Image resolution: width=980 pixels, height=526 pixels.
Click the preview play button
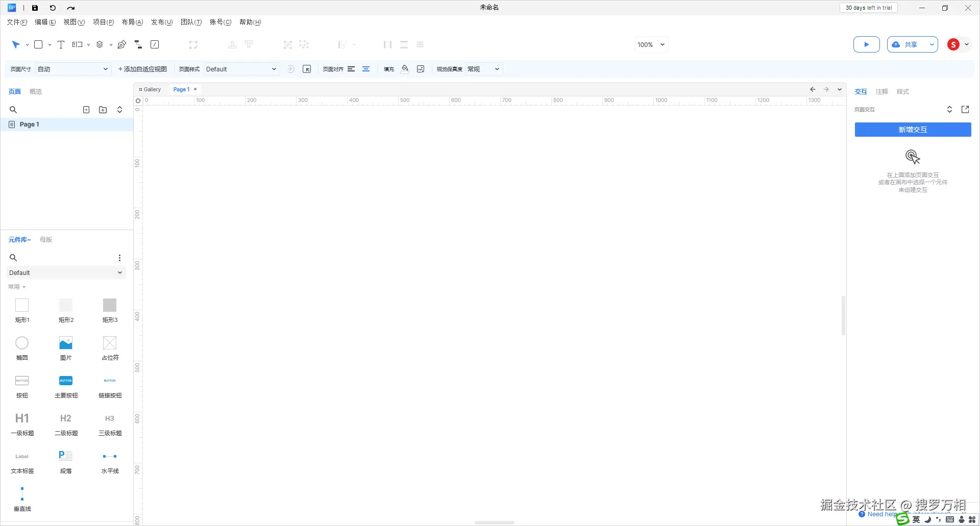click(866, 45)
